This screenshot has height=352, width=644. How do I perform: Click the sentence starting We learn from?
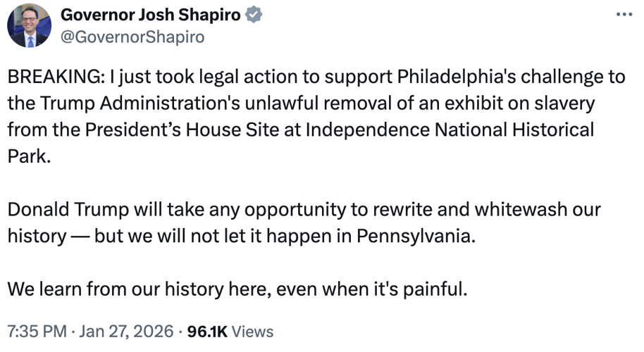237,289
